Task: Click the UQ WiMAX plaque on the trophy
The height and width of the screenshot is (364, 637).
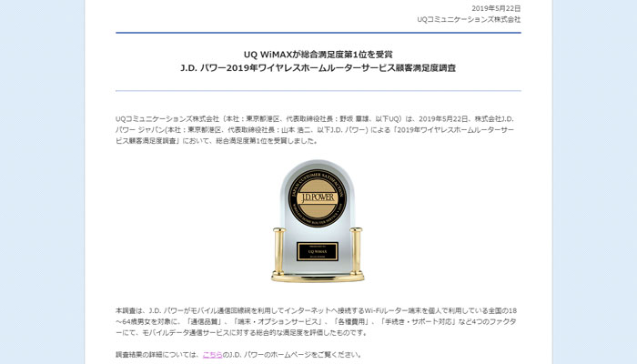Action: point(318,251)
